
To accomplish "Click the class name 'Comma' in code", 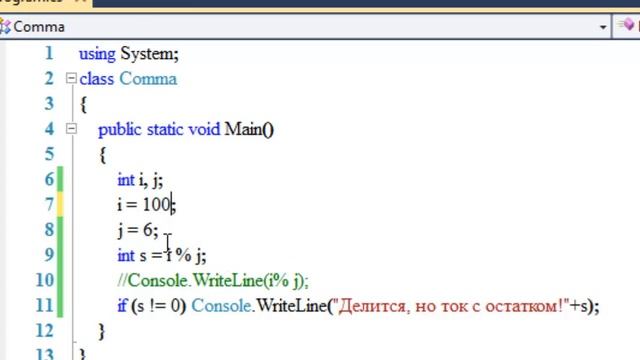I will tap(148, 78).
